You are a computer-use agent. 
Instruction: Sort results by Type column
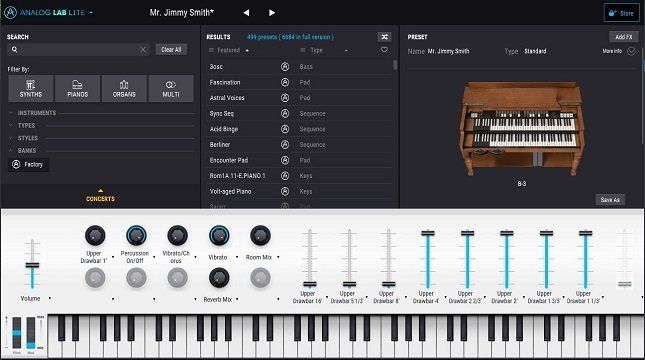pos(325,50)
